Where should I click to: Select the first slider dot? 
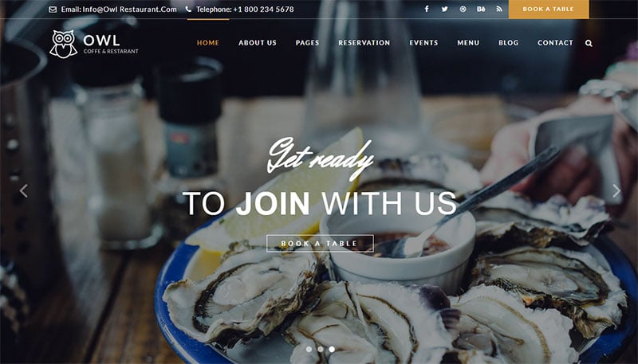(x=309, y=349)
